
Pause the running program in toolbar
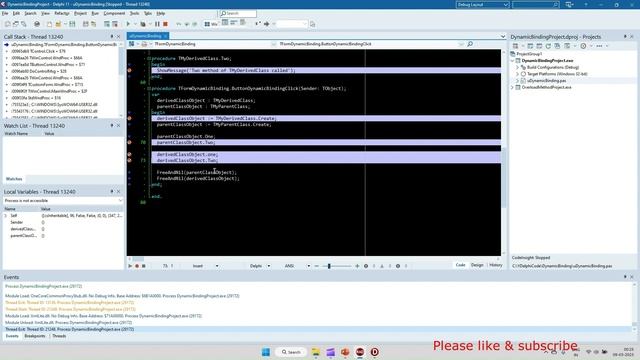(x=157, y=24)
